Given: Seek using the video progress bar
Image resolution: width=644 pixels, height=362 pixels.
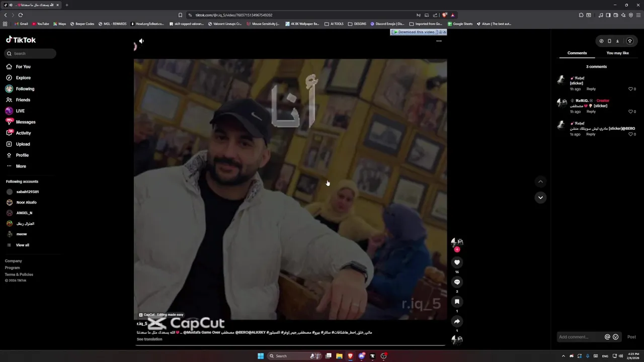Looking at the screenshot, I should pos(290,345).
